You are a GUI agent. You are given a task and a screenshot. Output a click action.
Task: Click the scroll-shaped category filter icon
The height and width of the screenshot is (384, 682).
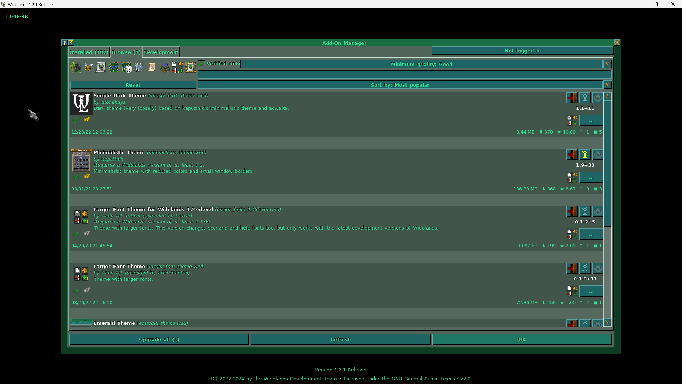tap(152, 67)
